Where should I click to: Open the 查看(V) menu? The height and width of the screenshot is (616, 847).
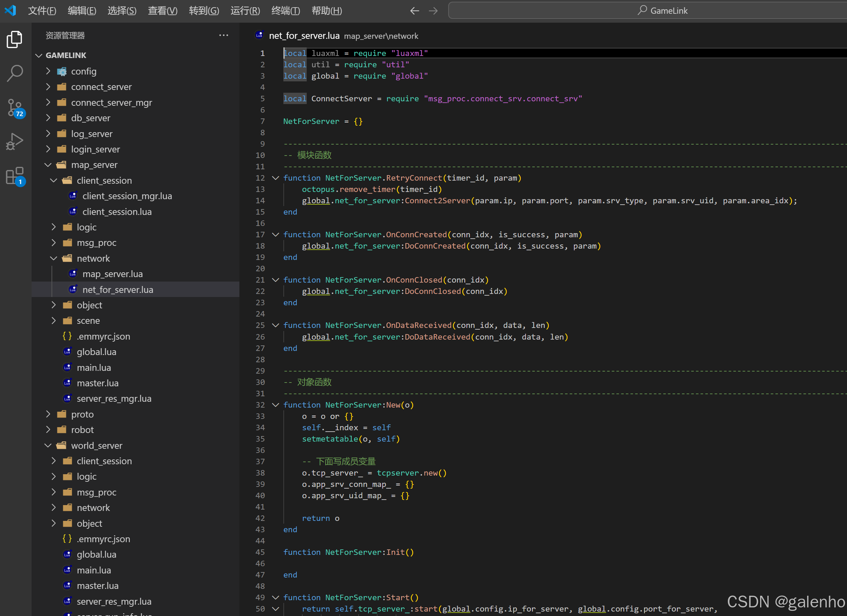(x=162, y=11)
